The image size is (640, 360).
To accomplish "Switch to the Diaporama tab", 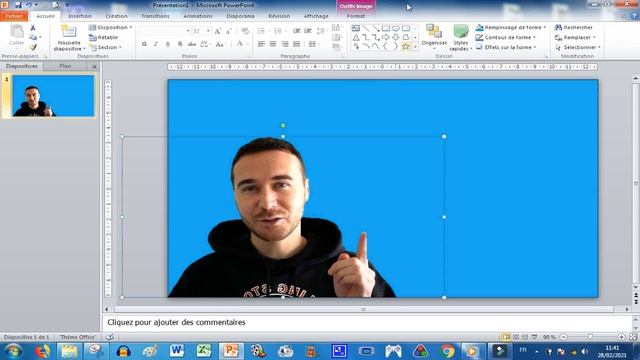I will (240, 16).
